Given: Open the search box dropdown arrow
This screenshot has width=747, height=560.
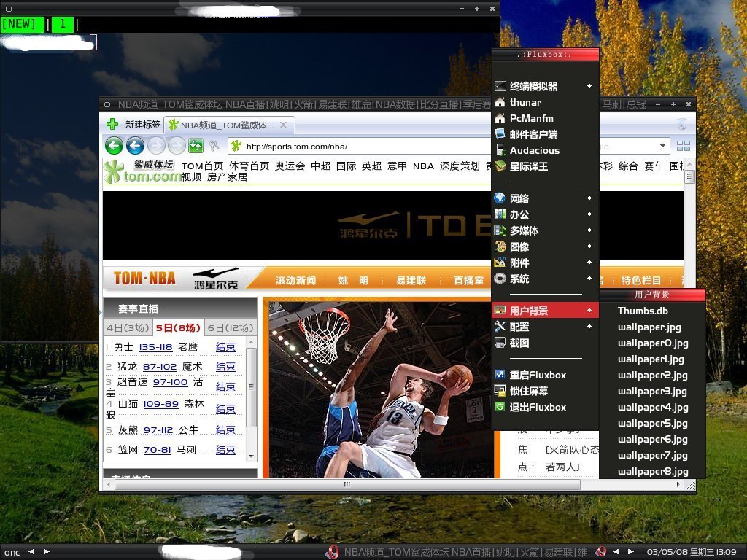Looking at the screenshot, I should 662,146.
